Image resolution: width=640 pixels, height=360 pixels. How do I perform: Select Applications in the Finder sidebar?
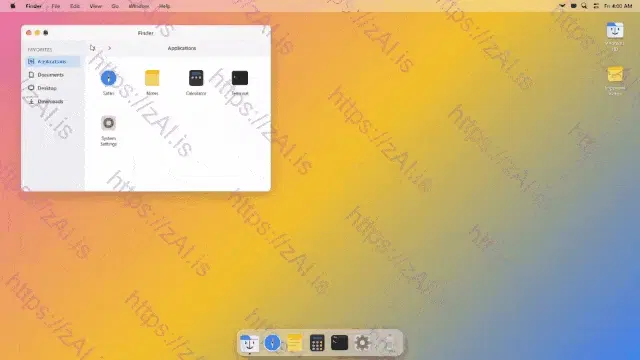click(53, 62)
